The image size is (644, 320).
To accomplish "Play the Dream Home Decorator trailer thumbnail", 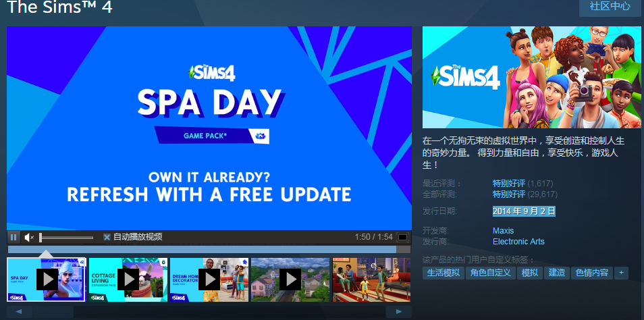I will pyautogui.click(x=209, y=279).
